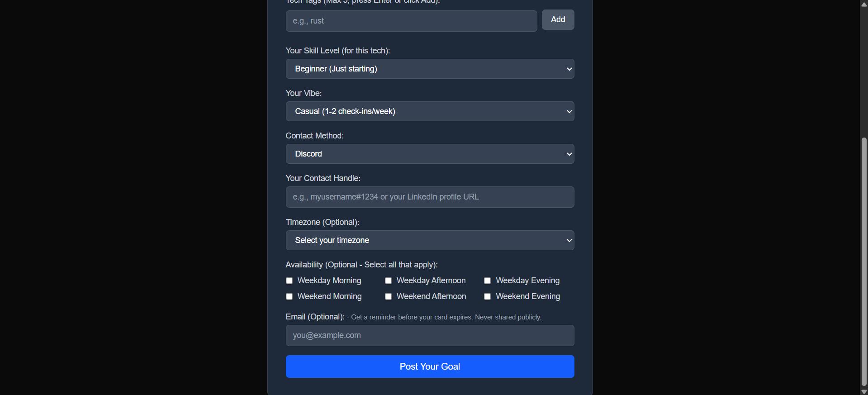Click the Add button for tech tags
This screenshot has height=395, width=868.
point(557,19)
